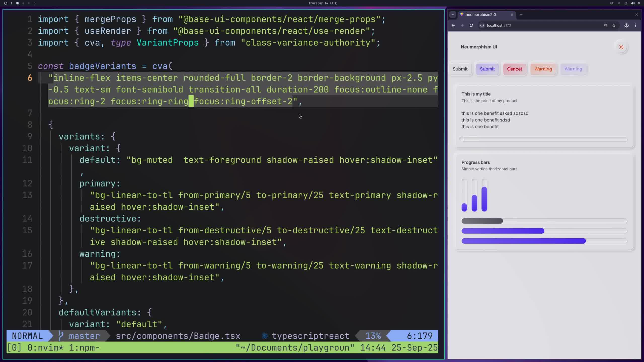Click the browser back arrow
644x362 pixels.
[x=453, y=25]
